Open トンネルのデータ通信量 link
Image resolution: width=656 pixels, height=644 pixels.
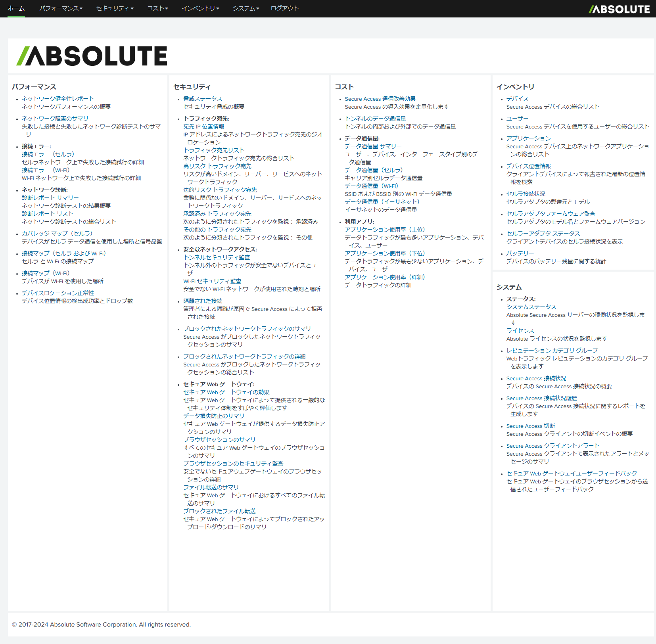(x=376, y=119)
